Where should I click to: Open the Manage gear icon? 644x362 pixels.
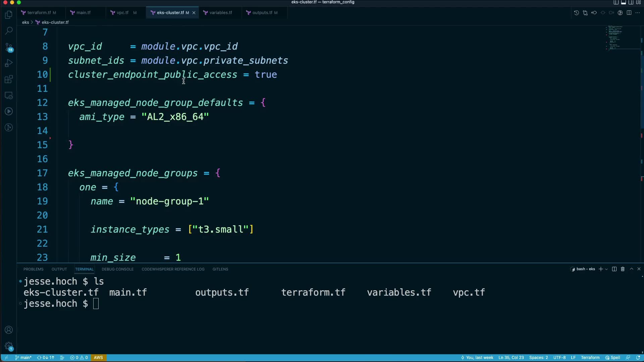pos(9,346)
